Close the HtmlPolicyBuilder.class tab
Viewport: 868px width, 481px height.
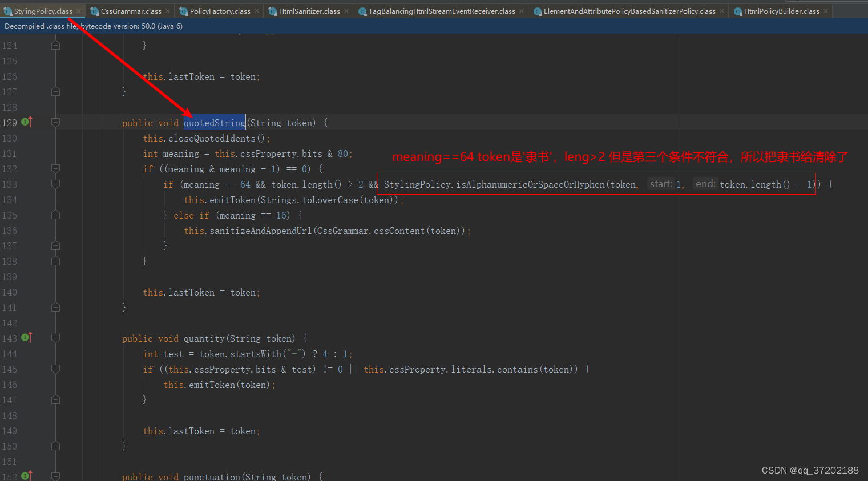[825, 10]
